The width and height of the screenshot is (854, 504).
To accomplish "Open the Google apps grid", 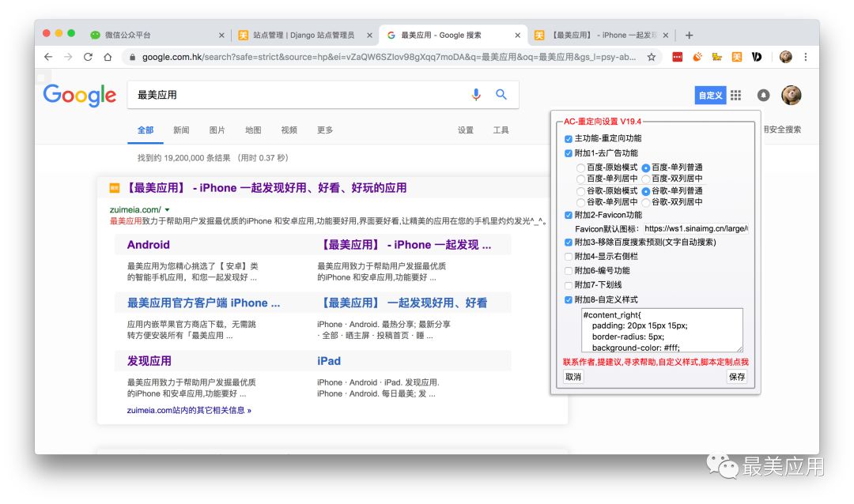I will tap(736, 96).
